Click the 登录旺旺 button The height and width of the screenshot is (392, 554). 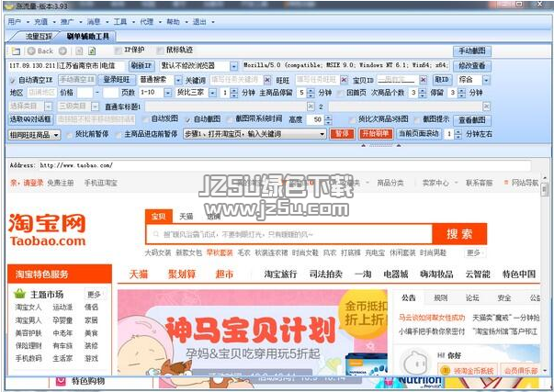coord(117,80)
